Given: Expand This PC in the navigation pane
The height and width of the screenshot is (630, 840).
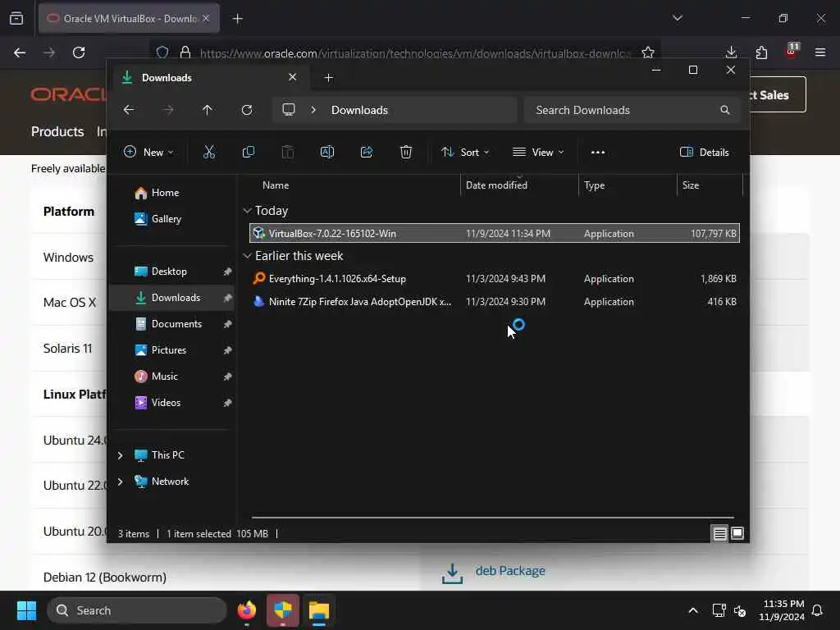Looking at the screenshot, I should click(x=120, y=455).
